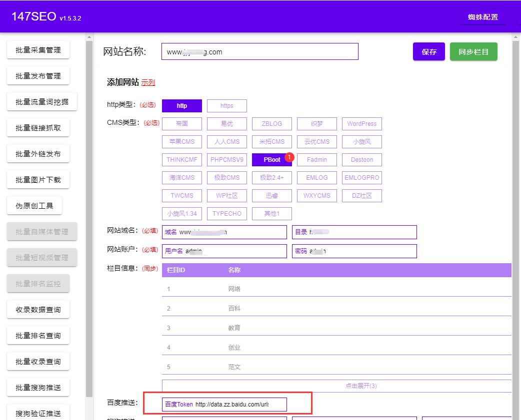Open the 批量采集管理 sidebar tool

38,49
